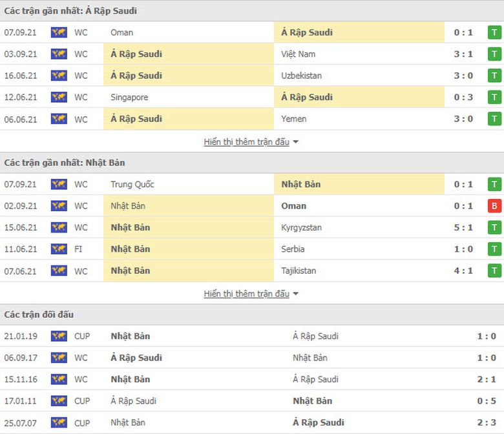504x434 pixels.
Task: Click the world flag icon beside 03.09.21
Action: [x=59, y=54]
